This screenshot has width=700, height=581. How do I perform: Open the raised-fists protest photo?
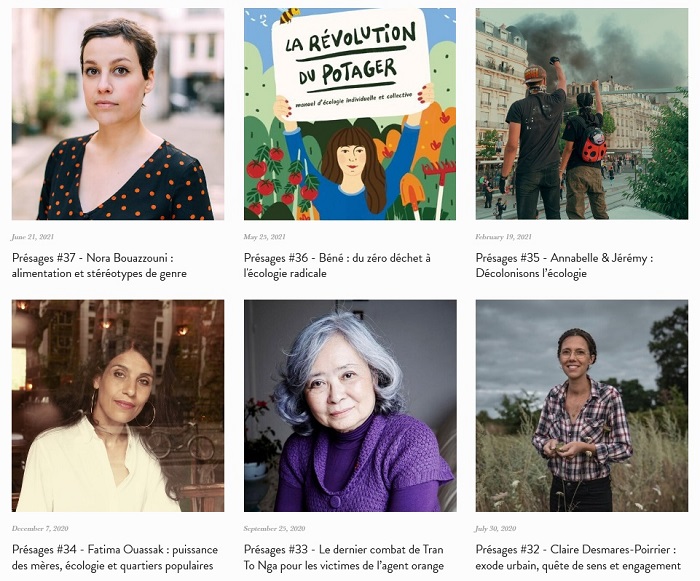582,114
